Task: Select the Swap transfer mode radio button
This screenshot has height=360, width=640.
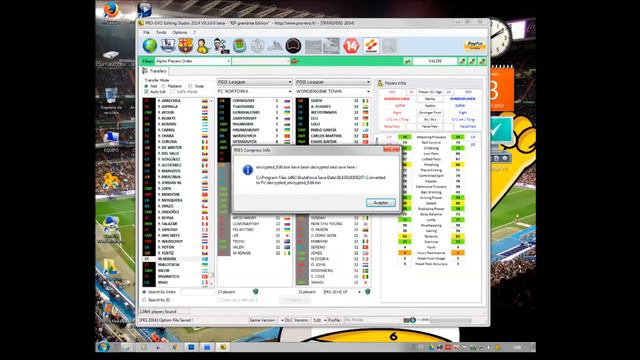Action: tap(190, 86)
